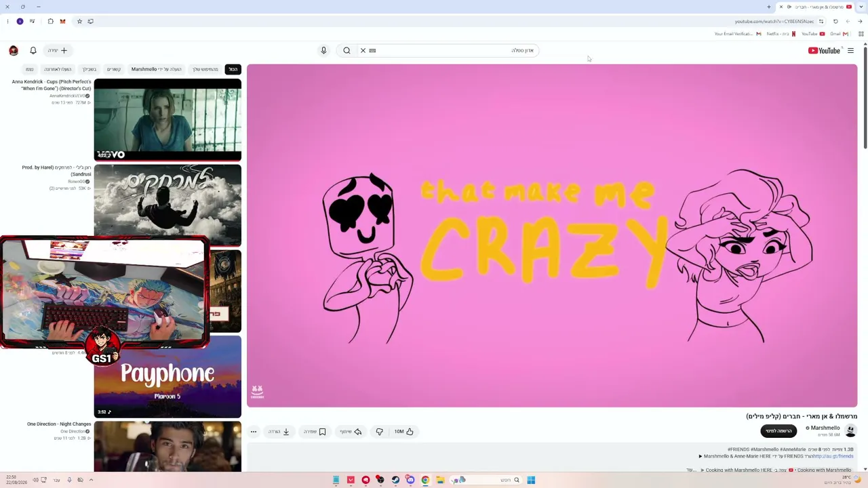Open the new tab plus button
This screenshot has height=488, width=868.
769,7
